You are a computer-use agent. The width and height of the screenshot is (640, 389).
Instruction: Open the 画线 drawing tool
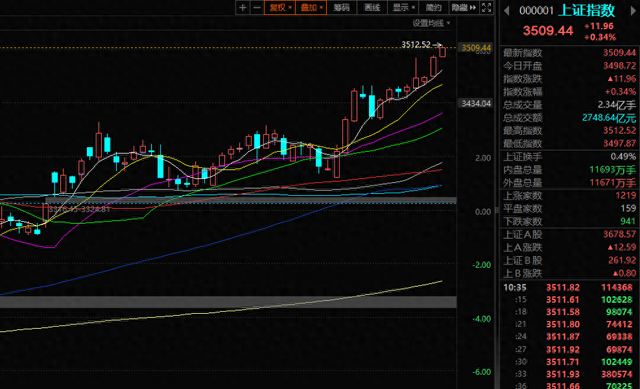372,7
